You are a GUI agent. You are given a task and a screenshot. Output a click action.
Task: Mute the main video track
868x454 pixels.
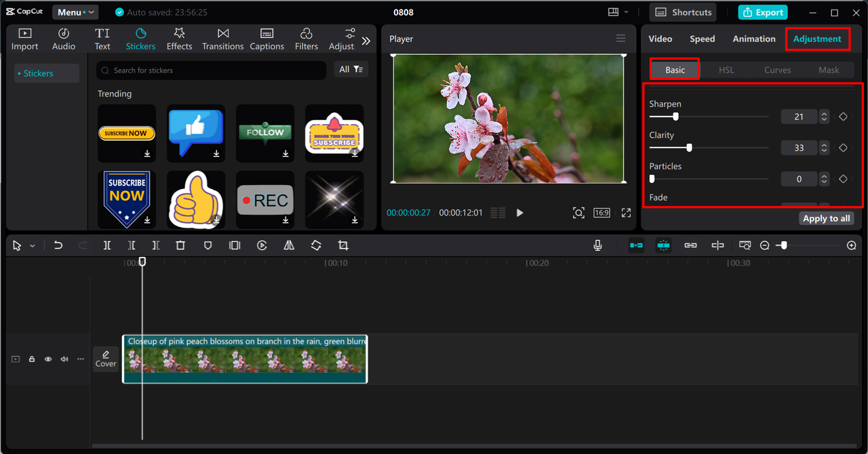[x=64, y=359]
